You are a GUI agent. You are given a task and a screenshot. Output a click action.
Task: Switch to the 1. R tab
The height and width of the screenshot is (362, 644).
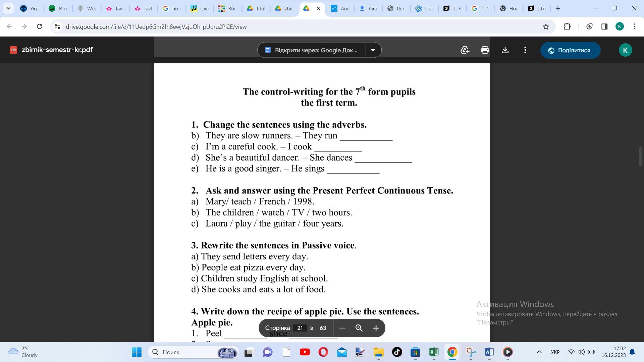coord(453,8)
